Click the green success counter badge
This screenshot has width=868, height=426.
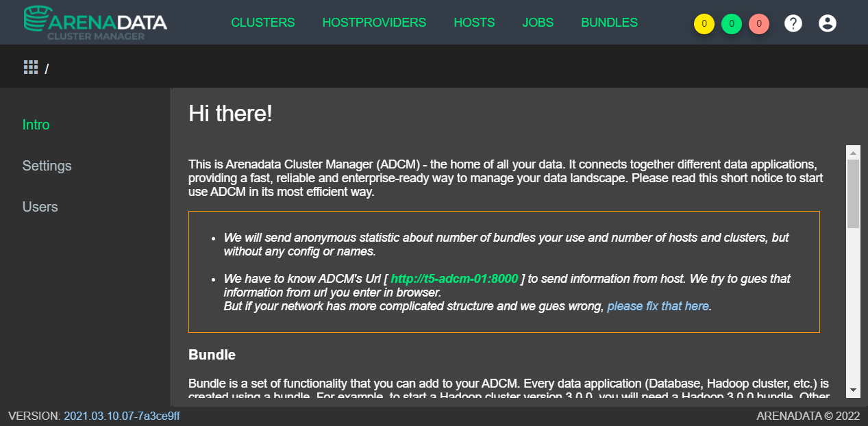coord(731,23)
